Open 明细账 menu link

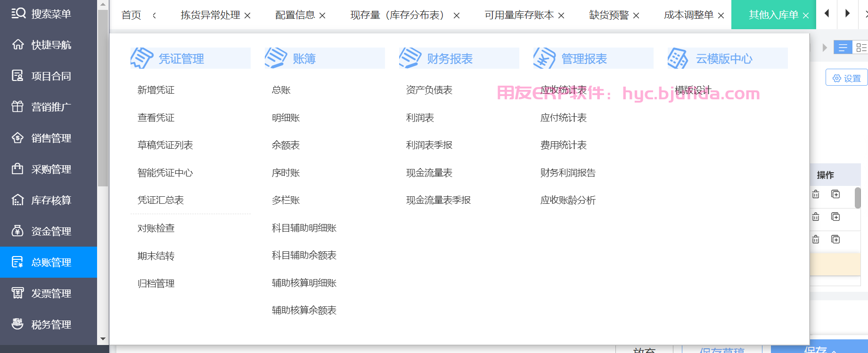coord(286,118)
